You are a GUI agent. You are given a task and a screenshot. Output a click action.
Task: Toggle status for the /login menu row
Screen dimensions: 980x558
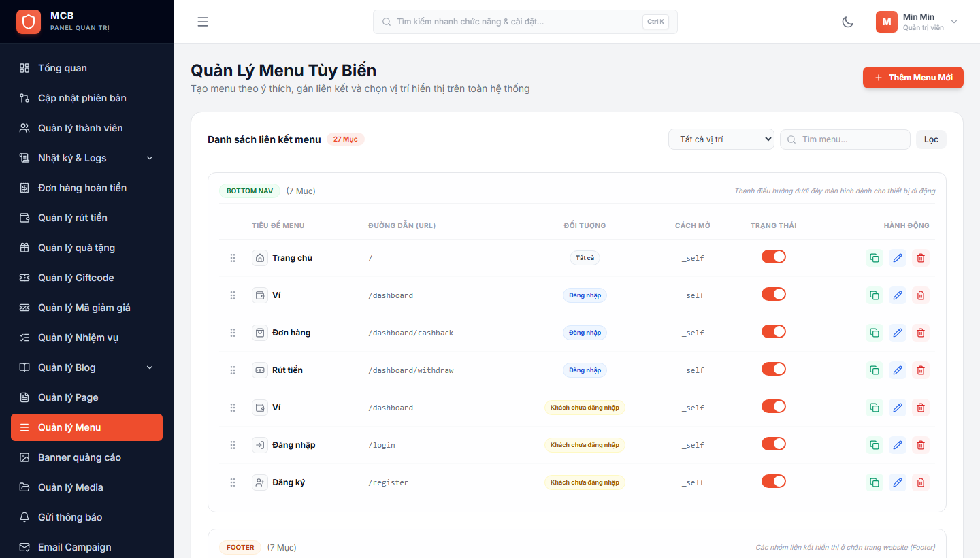774,444
